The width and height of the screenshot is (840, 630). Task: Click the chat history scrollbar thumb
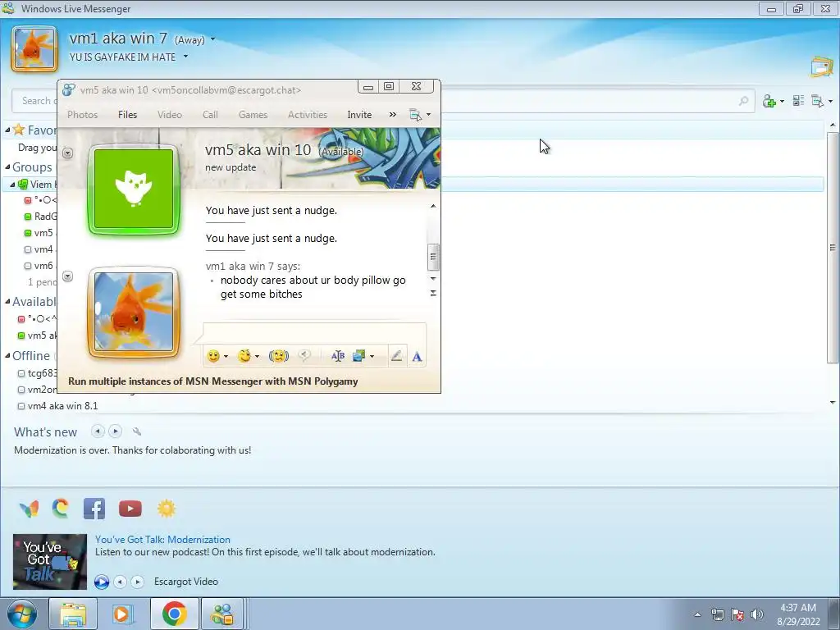433,257
